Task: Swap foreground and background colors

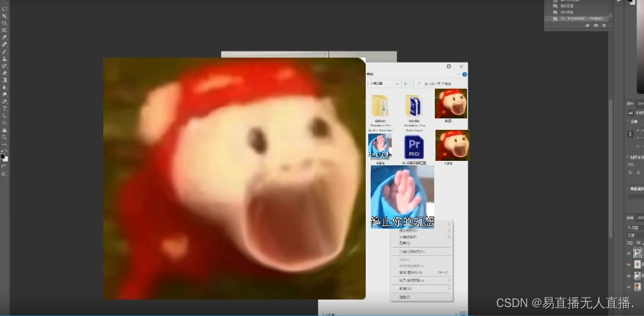Action: [6, 151]
